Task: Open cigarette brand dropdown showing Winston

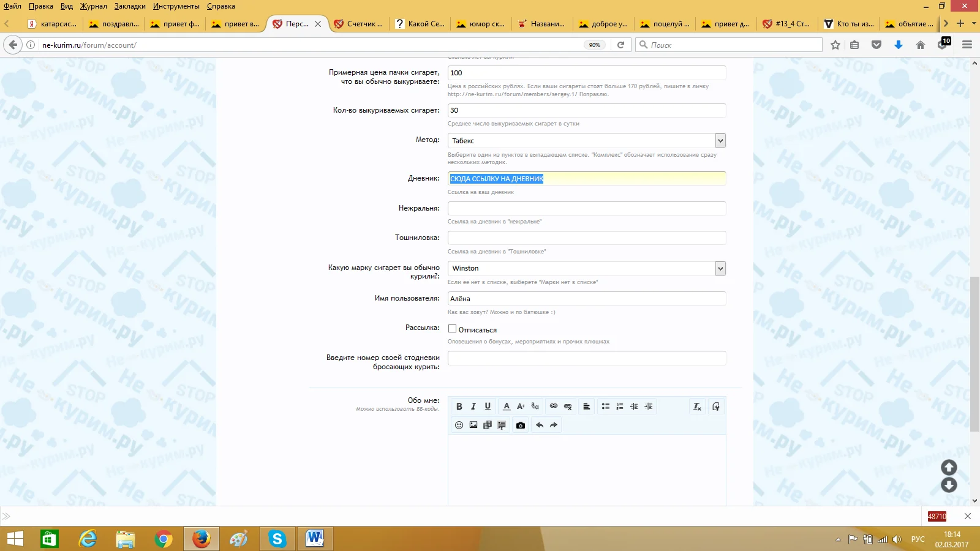Action: 720,268
